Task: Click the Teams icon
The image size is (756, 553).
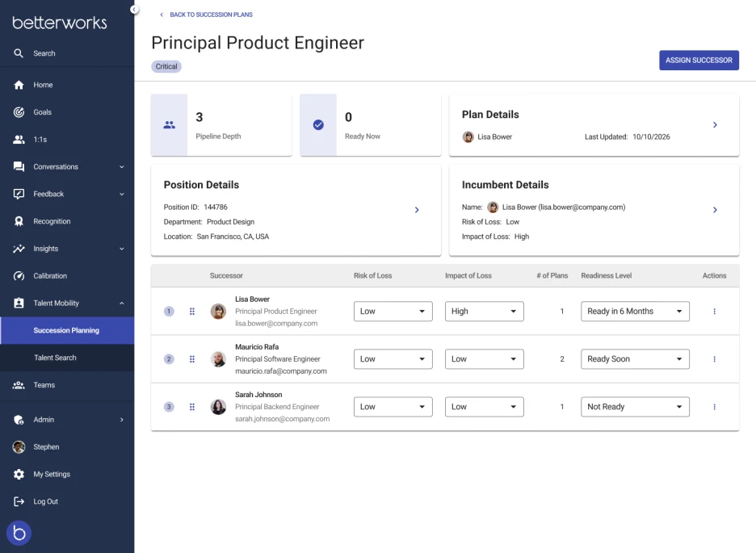Action: (18, 385)
